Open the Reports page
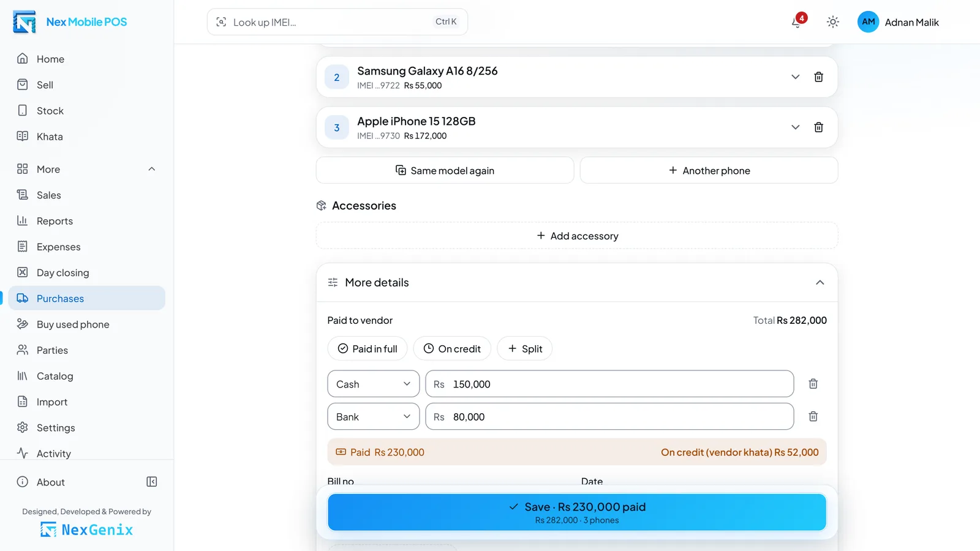This screenshot has width=980, height=551. [87, 221]
